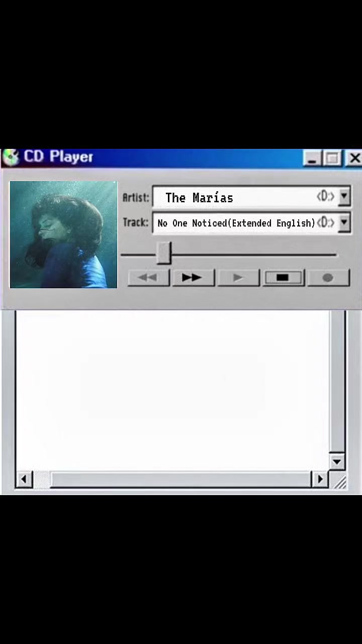Image resolution: width=362 pixels, height=644 pixels.
Task: Click the Artist: label
Action: click(136, 197)
